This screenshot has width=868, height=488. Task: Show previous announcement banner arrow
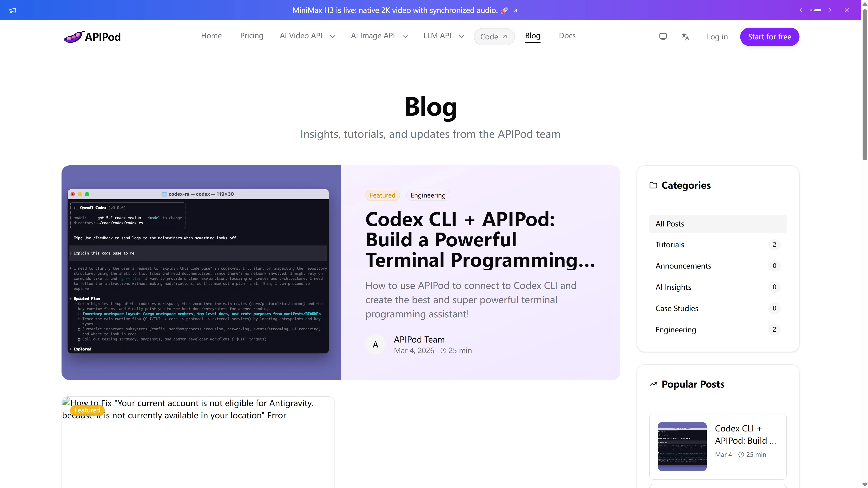pyautogui.click(x=801, y=10)
